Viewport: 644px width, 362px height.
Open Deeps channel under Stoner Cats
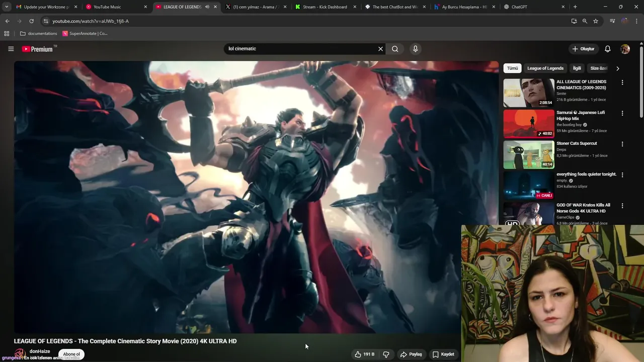561,149
